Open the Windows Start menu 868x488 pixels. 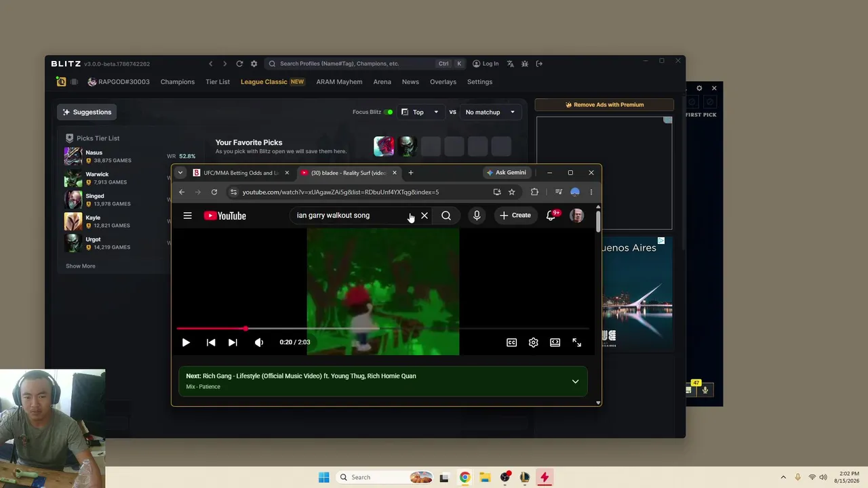click(x=324, y=477)
